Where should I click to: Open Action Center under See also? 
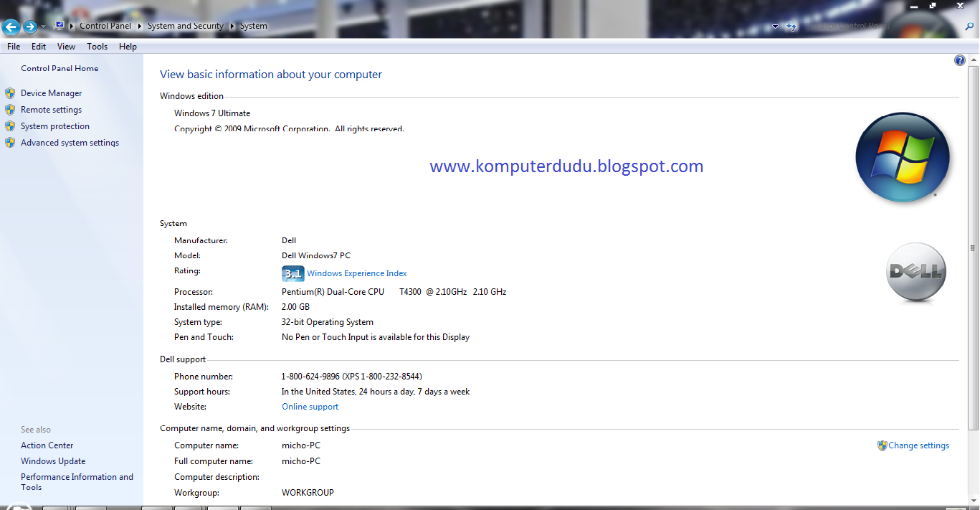(47, 445)
